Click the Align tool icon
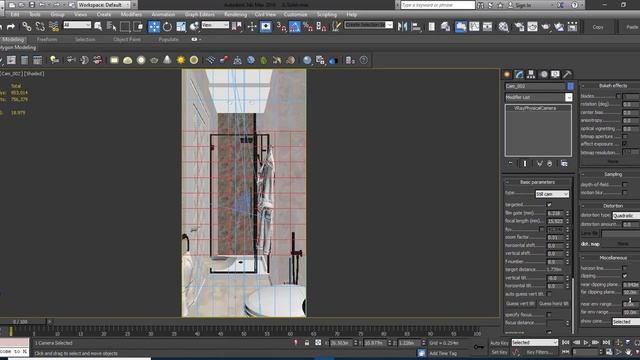This screenshot has width=640, height=360. (x=416, y=27)
